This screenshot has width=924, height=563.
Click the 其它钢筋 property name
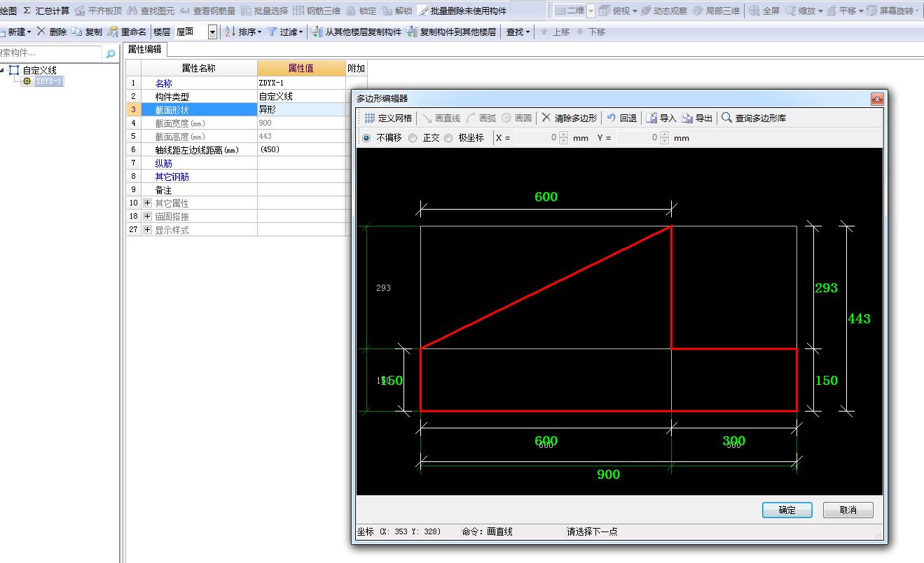(x=172, y=176)
